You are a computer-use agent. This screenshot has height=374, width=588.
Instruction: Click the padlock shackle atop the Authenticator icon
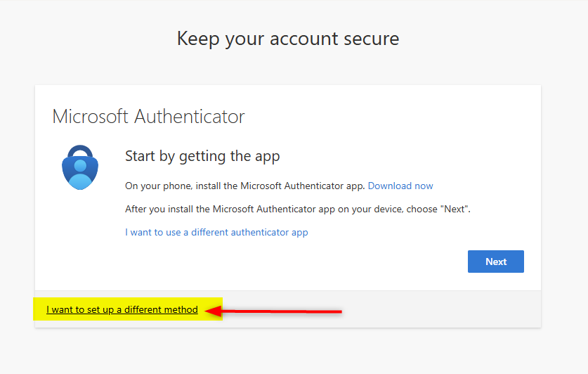coord(81,151)
